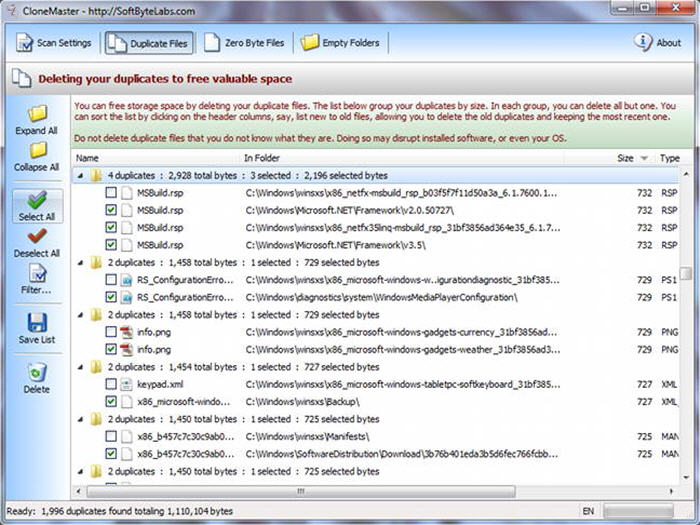
Task: Sort list by Name column header
Action: point(87,158)
